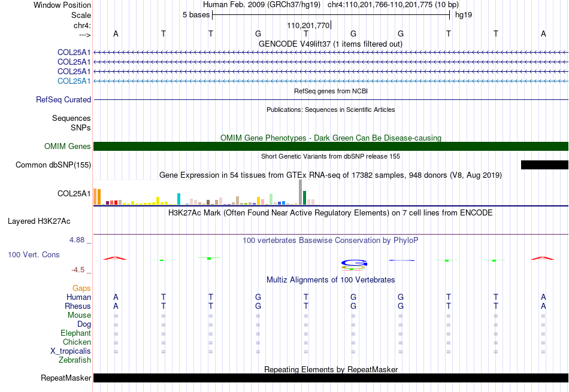Click the Publications: Sequences in Scientific Articles title
This screenshot has height=392, width=569.
(331, 110)
